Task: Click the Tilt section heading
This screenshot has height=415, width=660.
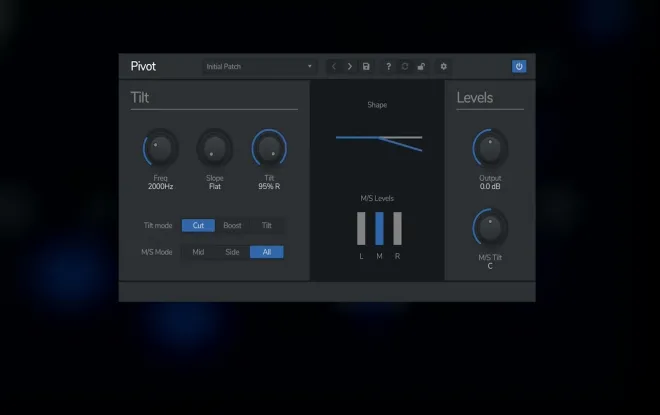Action: pyautogui.click(x=140, y=98)
